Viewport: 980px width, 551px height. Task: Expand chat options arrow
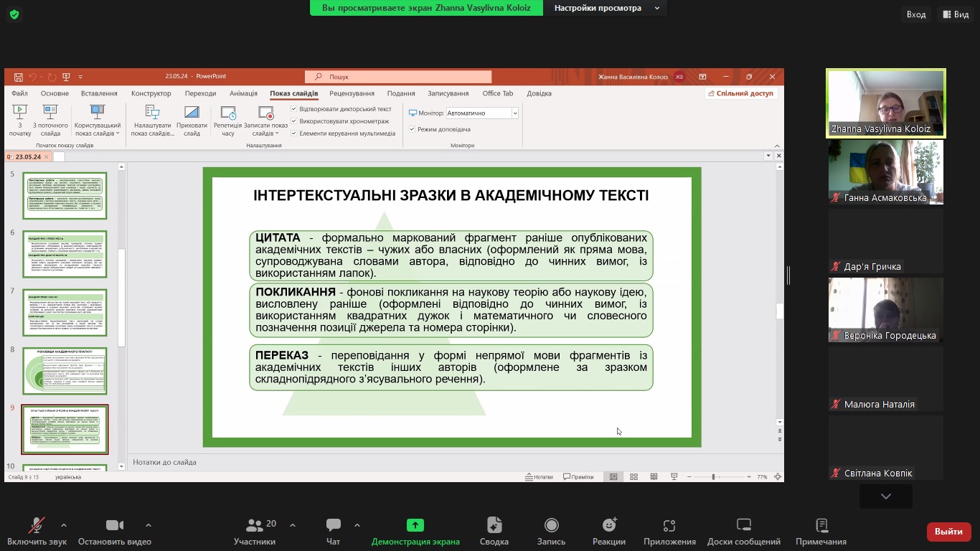[x=357, y=525]
